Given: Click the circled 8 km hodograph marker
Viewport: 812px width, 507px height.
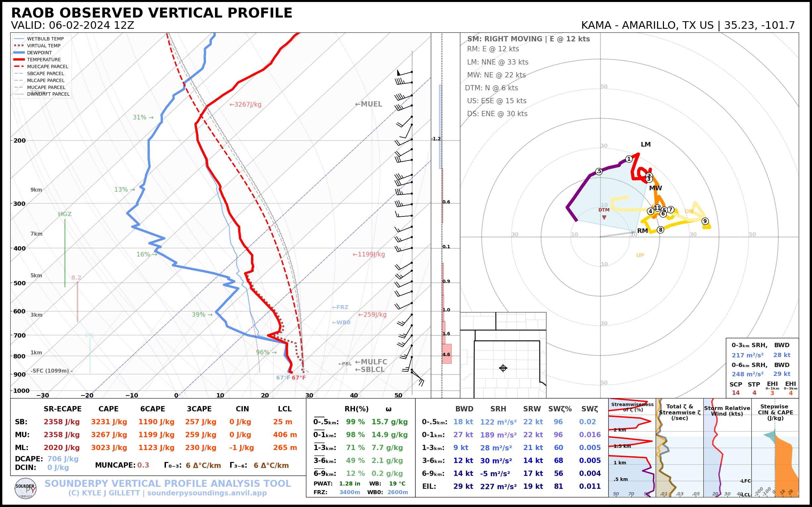Looking at the screenshot, I should pos(660,230).
